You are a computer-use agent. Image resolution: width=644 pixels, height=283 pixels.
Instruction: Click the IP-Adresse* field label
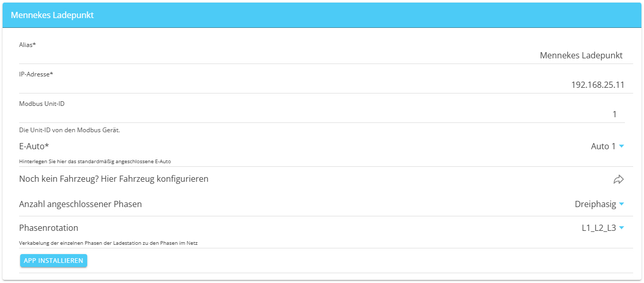(36, 74)
